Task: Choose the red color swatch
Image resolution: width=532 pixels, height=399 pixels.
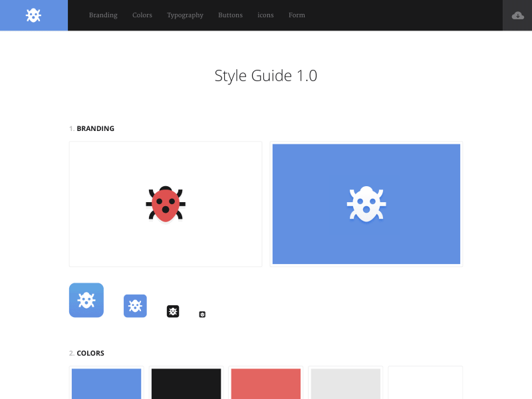Action: pyautogui.click(x=266, y=384)
